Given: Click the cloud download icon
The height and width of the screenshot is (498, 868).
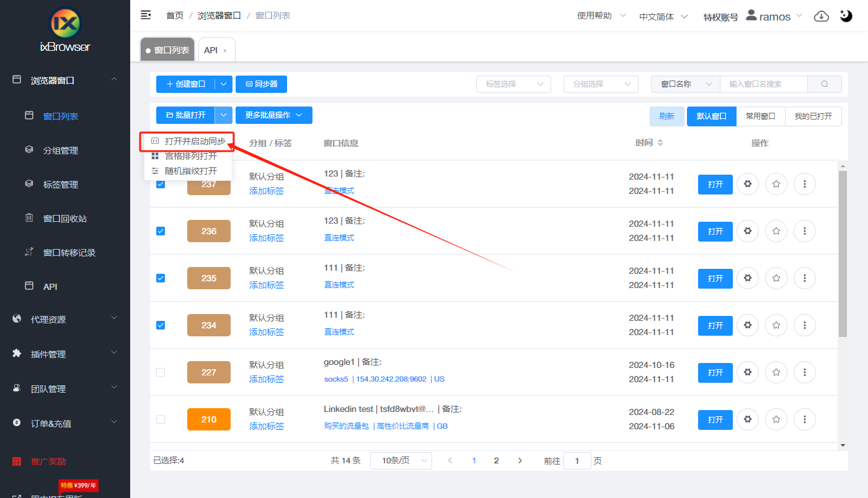Looking at the screenshot, I should 821,16.
